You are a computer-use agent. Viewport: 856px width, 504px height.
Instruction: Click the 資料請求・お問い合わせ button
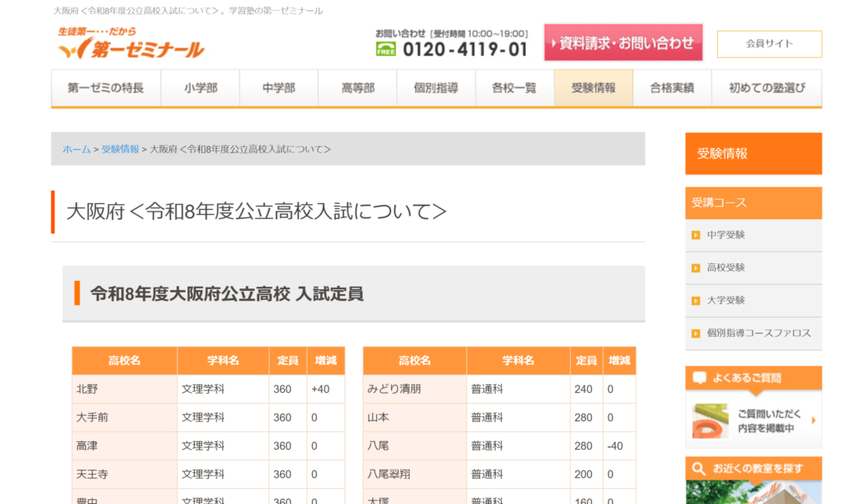coord(623,43)
